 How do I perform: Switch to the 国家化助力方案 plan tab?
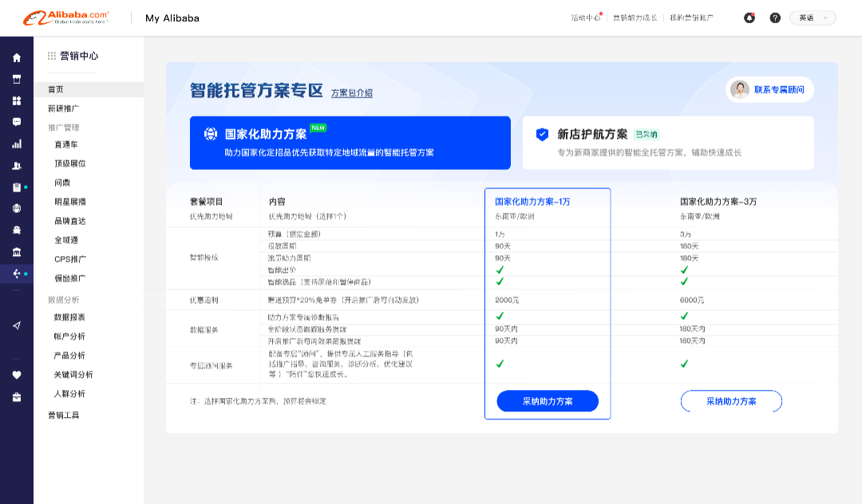(350, 143)
